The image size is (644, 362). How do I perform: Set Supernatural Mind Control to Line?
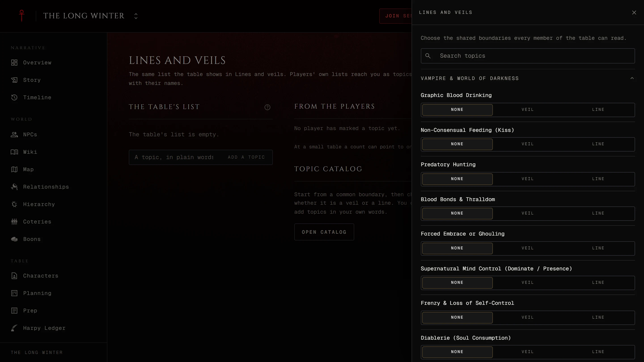pos(598,282)
